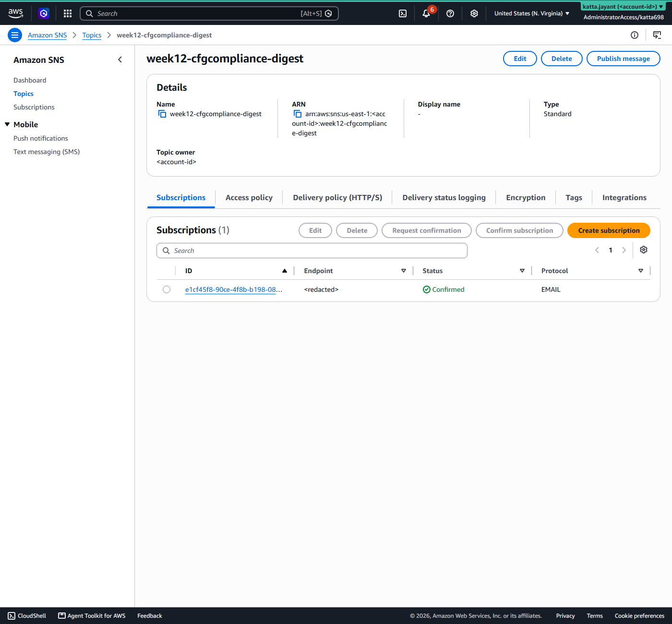
Task: Click the Confirmed status text
Action: (x=448, y=289)
